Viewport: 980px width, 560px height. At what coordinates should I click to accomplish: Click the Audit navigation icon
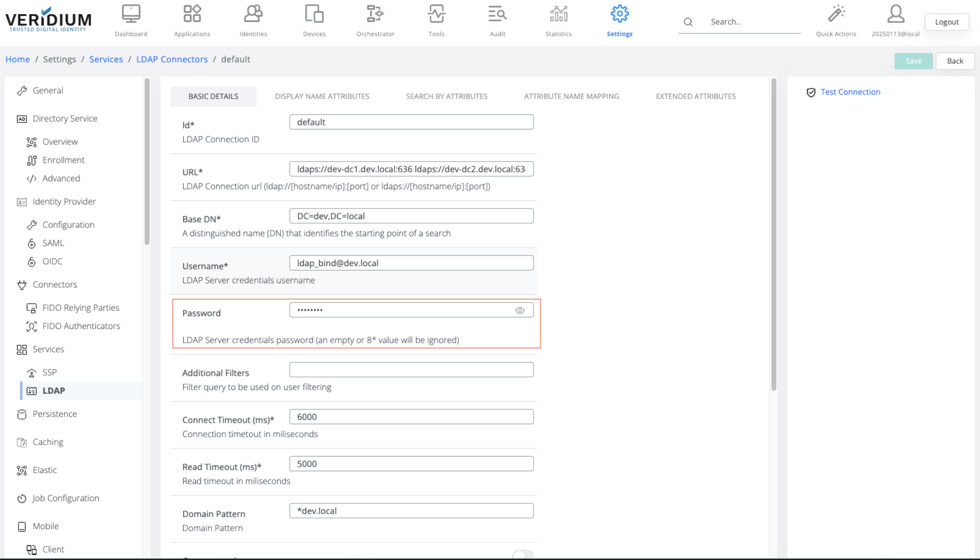pos(497,15)
